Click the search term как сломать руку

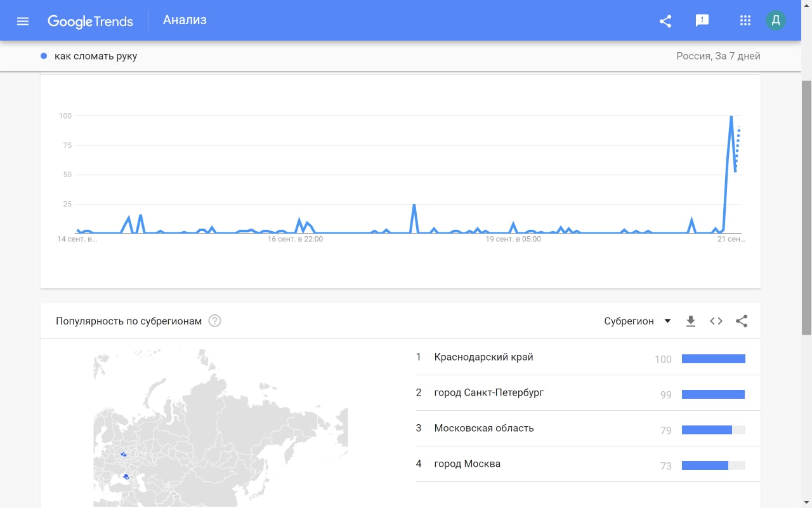pyautogui.click(x=95, y=56)
